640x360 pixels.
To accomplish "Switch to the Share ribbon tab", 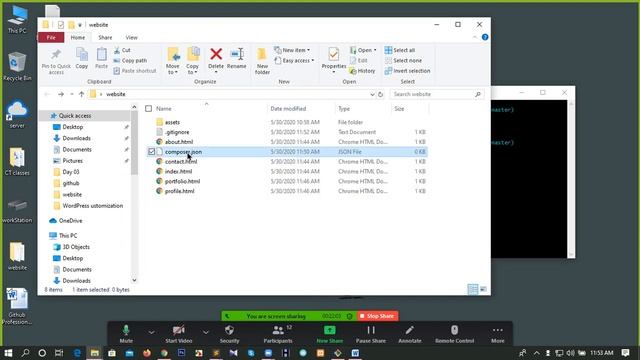I will pos(105,38).
